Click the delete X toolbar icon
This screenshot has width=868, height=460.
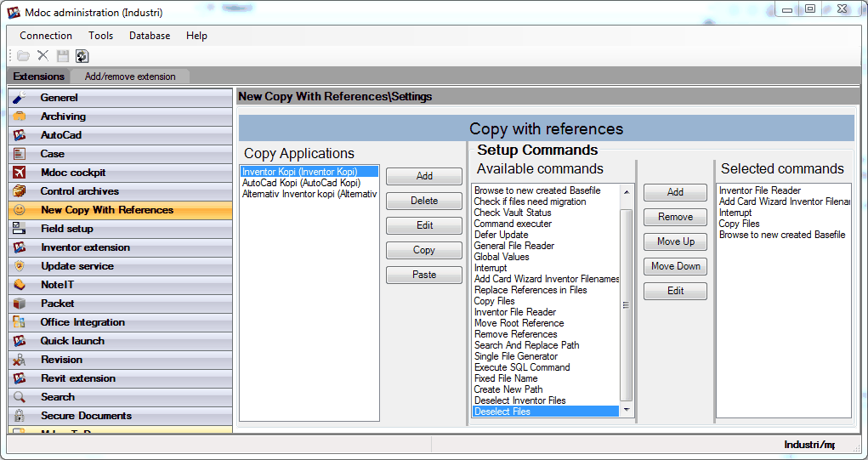pos(43,56)
